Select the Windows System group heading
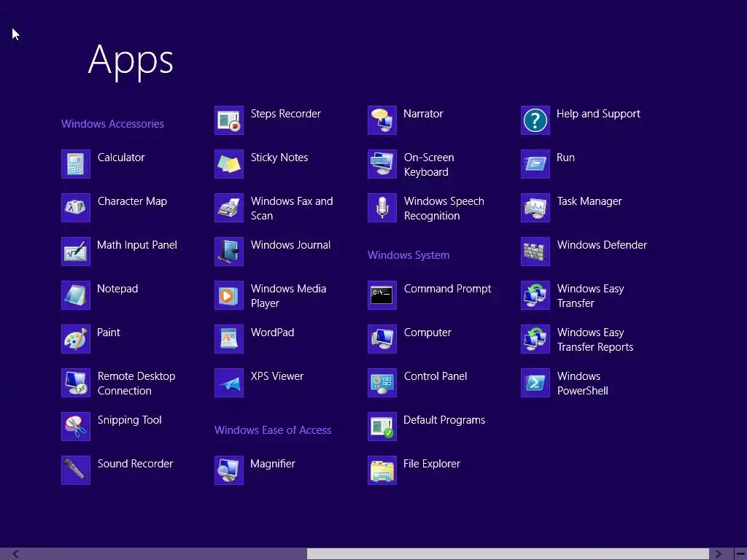747x560 pixels. pyautogui.click(x=409, y=255)
